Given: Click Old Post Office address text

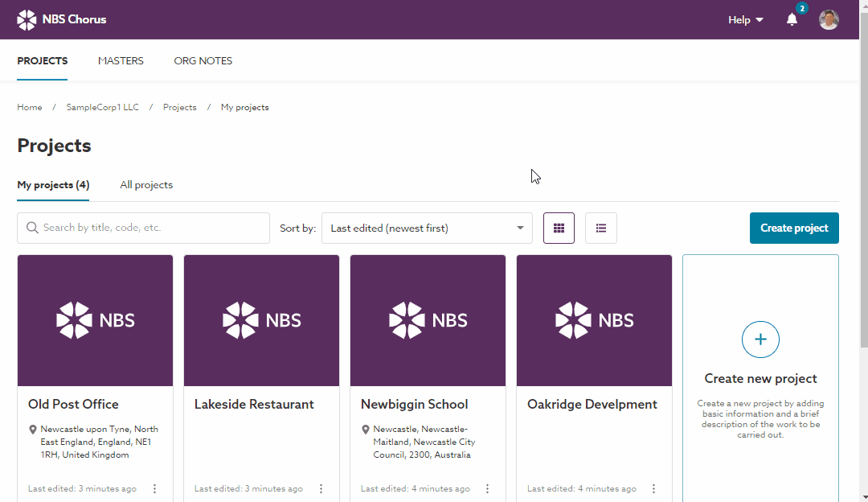Looking at the screenshot, I should pos(99,442).
